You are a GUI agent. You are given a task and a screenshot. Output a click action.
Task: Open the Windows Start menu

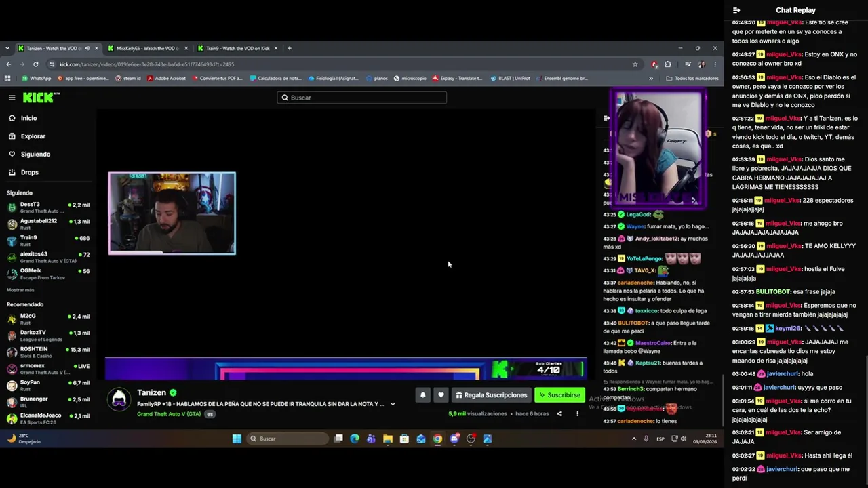[237, 439]
